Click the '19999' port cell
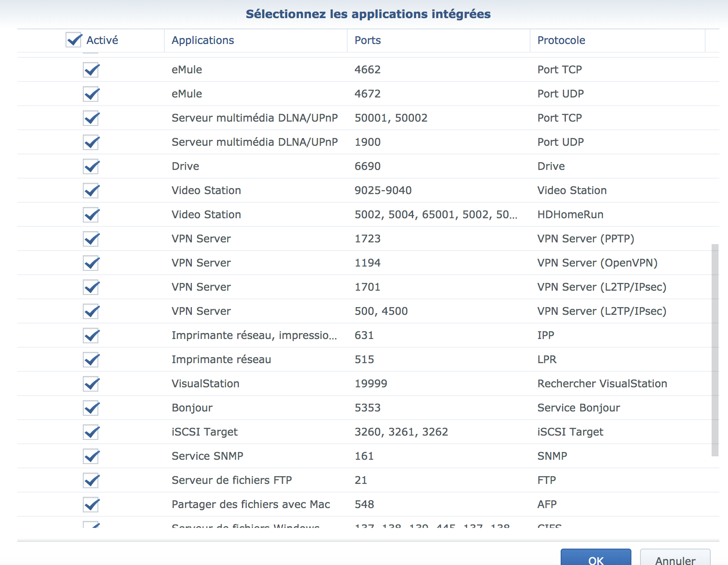Viewport: 728px width, 565px height. point(371,384)
